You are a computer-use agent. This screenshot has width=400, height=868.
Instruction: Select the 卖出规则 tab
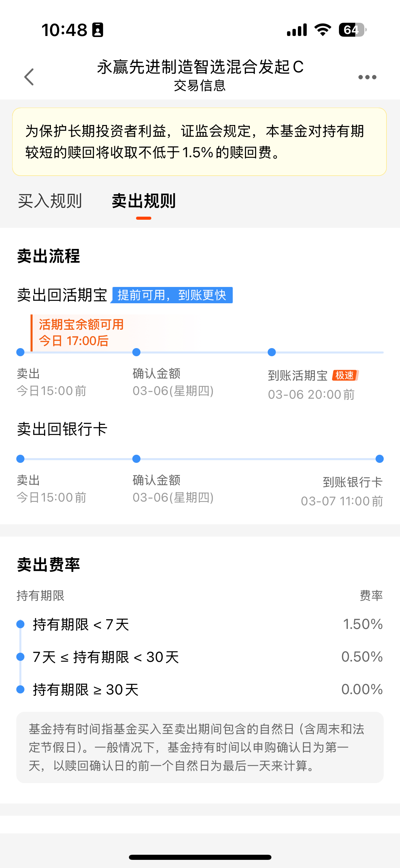coord(144,201)
